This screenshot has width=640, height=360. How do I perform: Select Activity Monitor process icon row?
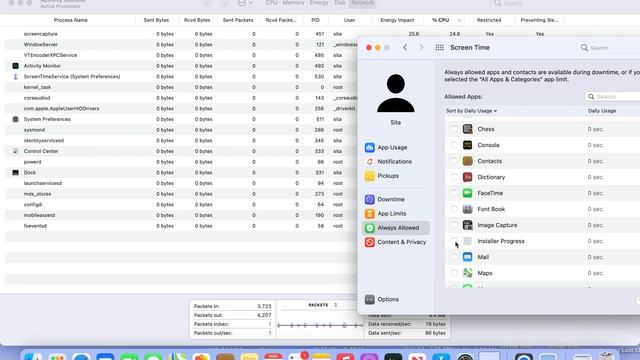(x=16, y=66)
